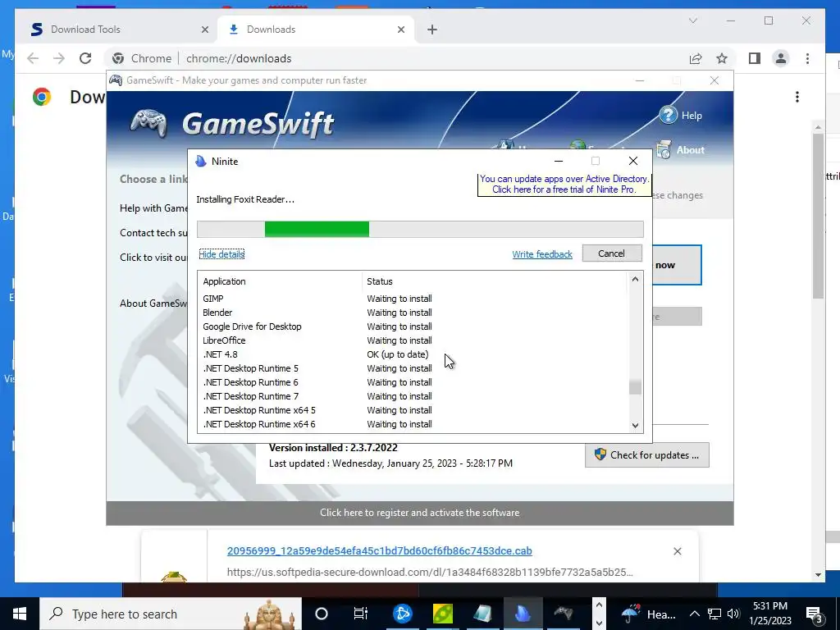The image size is (840, 630).
Task: Open GameSwift Help icon
Action: (x=669, y=115)
